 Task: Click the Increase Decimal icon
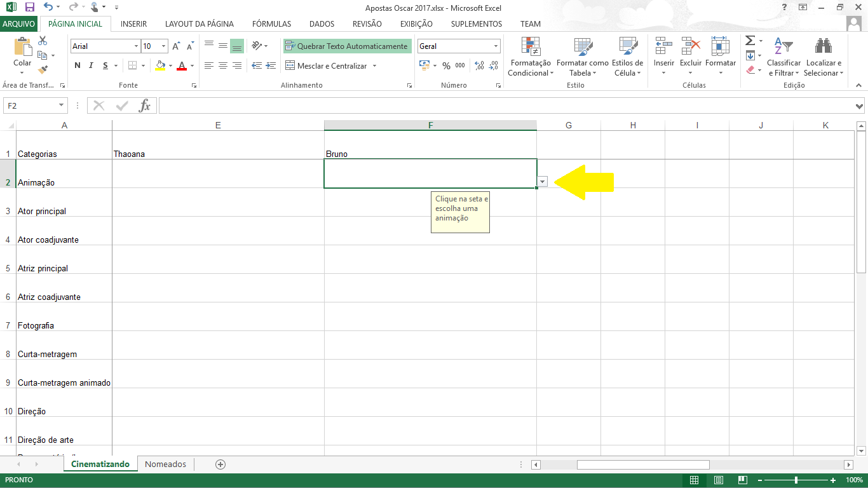coord(478,65)
